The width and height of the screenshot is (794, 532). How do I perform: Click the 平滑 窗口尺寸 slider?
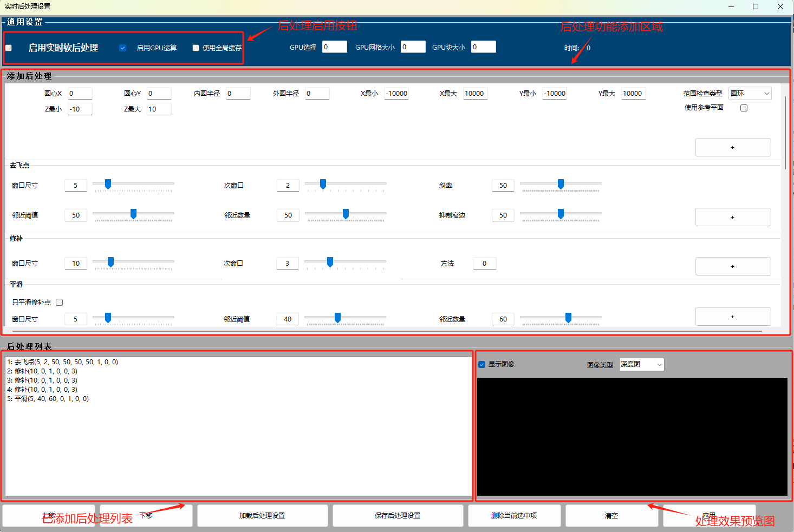134,319
